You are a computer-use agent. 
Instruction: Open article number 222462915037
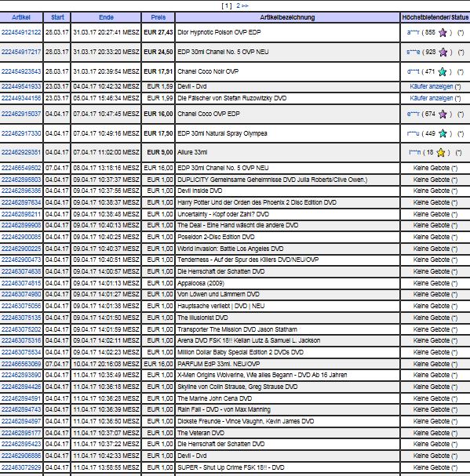(x=21, y=114)
